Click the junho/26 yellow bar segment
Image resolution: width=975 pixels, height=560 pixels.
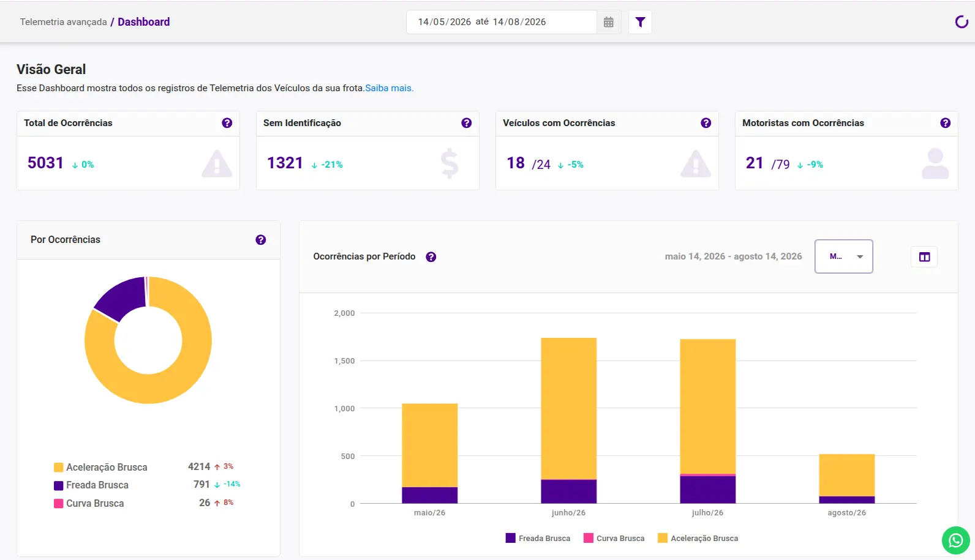(568, 408)
